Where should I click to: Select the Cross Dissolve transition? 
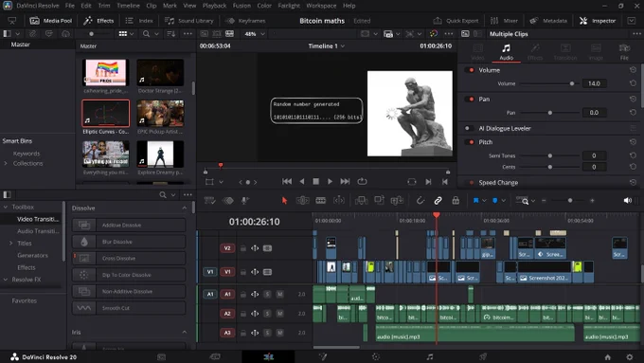[129, 259]
